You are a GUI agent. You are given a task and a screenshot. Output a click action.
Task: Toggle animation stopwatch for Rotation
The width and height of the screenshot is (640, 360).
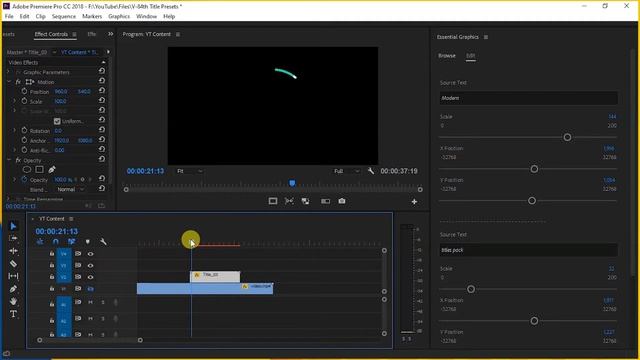coord(24,130)
